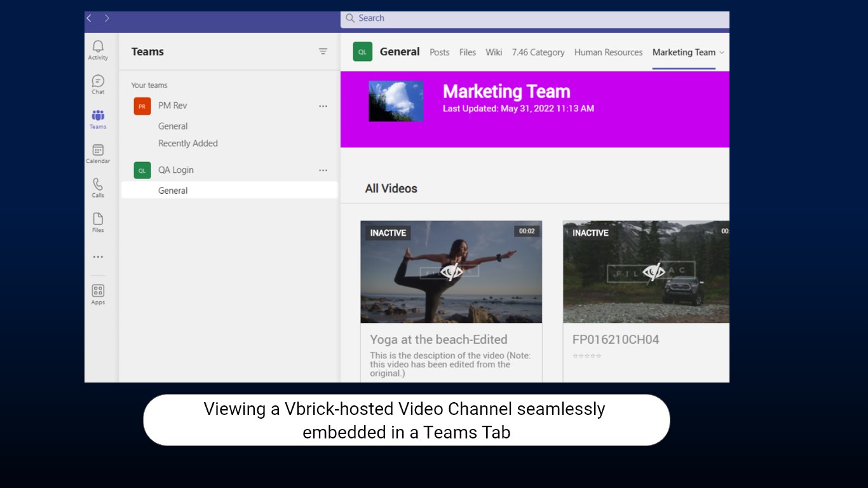Open more options for QA Login
The image size is (868, 488).
click(323, 170)
